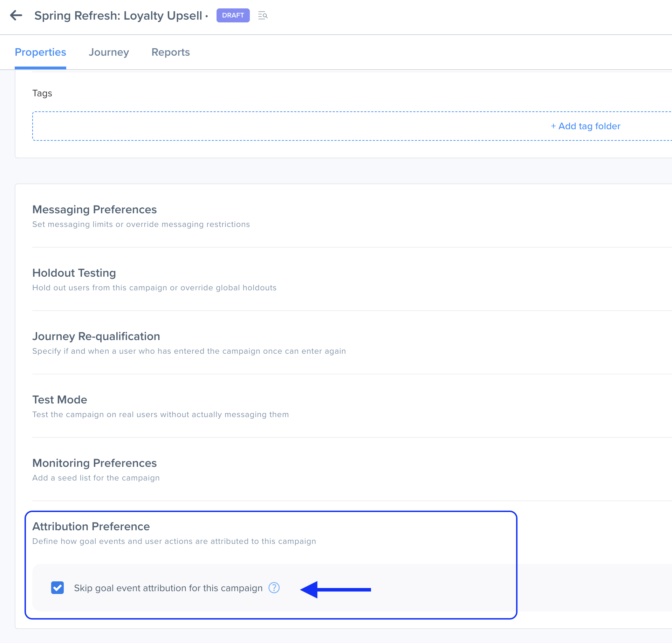672x643 pixels.
Task: Expand Journey Re-qualification settings
Action: [96, 336]
